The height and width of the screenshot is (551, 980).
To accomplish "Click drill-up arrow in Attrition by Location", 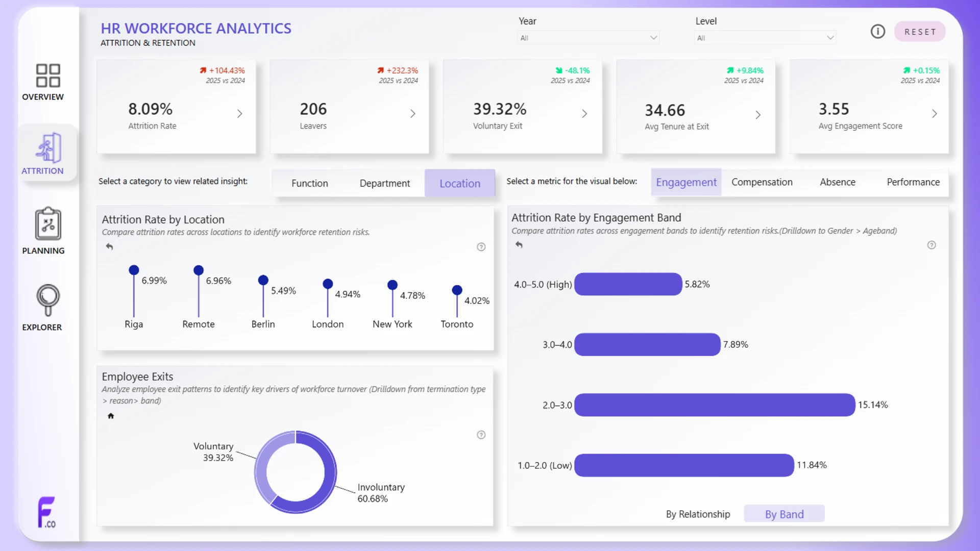I will click(109, 246).
